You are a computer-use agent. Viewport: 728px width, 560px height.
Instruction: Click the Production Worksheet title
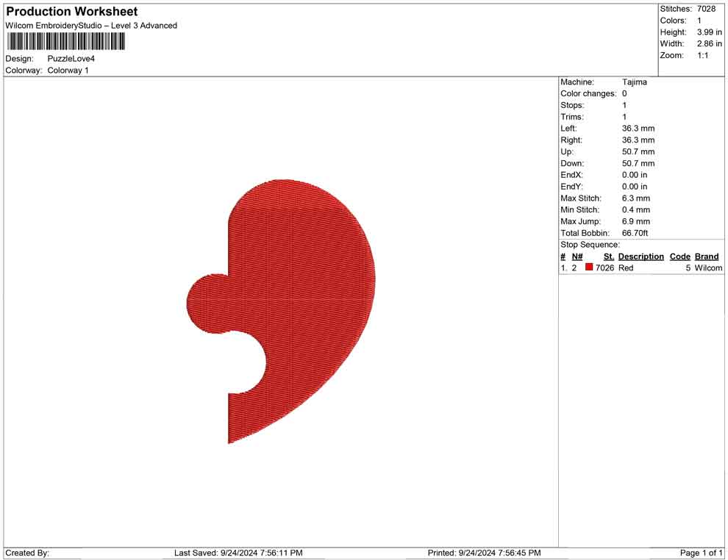click(71, 12)
